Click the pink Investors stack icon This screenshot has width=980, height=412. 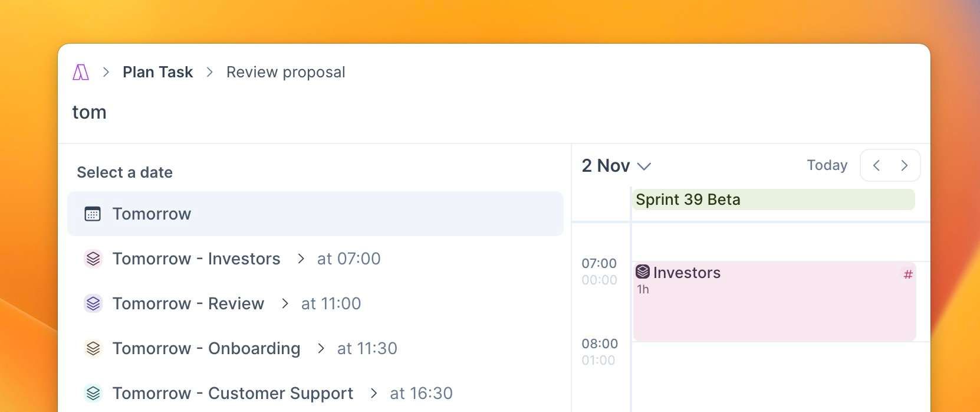point(93,259)
